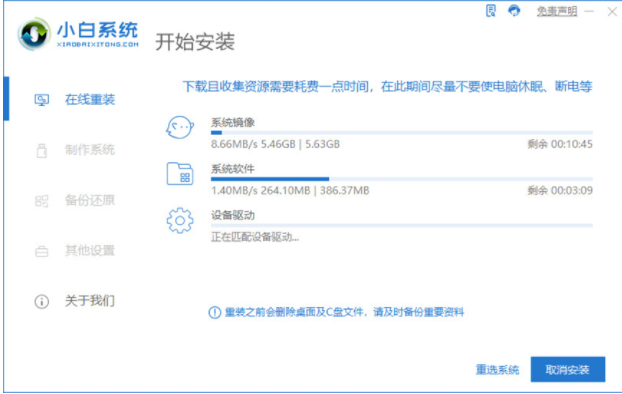Click the 小白系统 logo icon
The image size is (622, 394).
[x=34, y=34]
